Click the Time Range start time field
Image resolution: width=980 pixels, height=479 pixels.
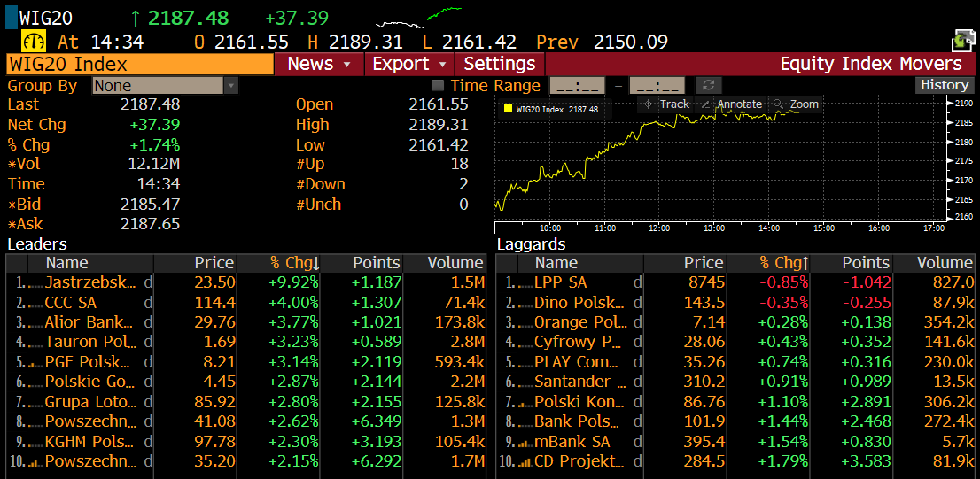coord(578,86)
